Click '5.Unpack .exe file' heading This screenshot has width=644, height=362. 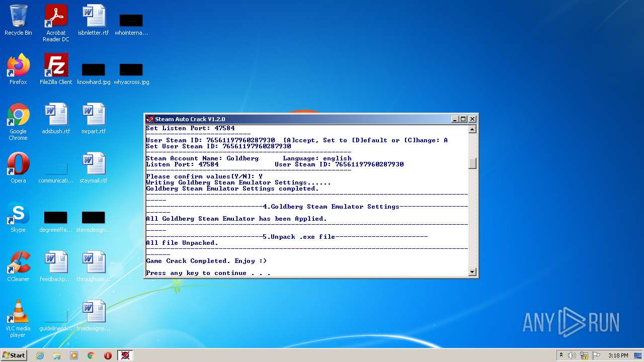[x=299, y=237]
